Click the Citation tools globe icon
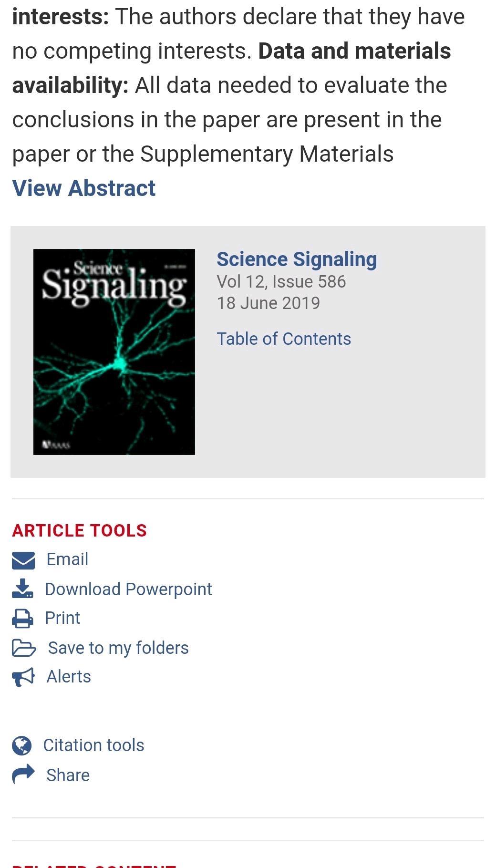This screenshot has height=868, width=496. coord(21,745)
